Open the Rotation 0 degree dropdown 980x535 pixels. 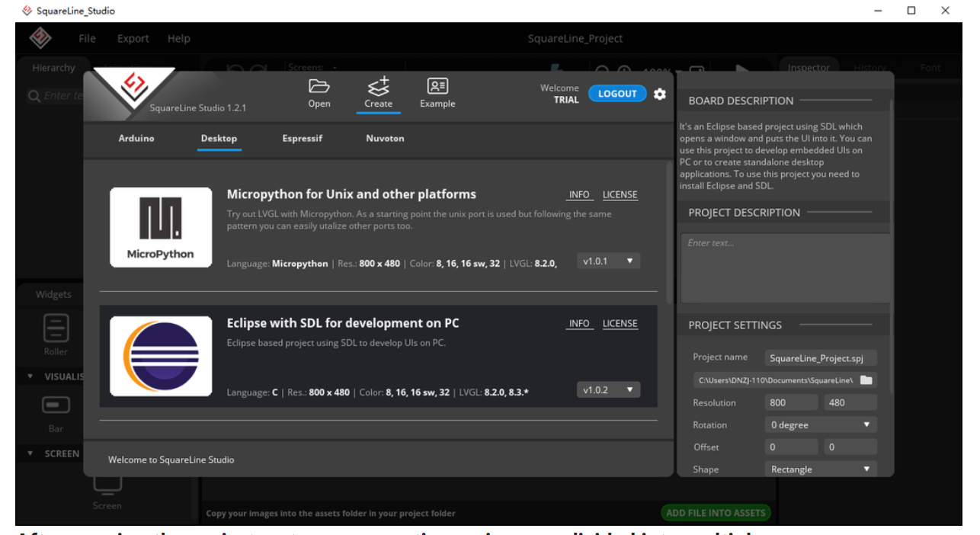point(820,424)
